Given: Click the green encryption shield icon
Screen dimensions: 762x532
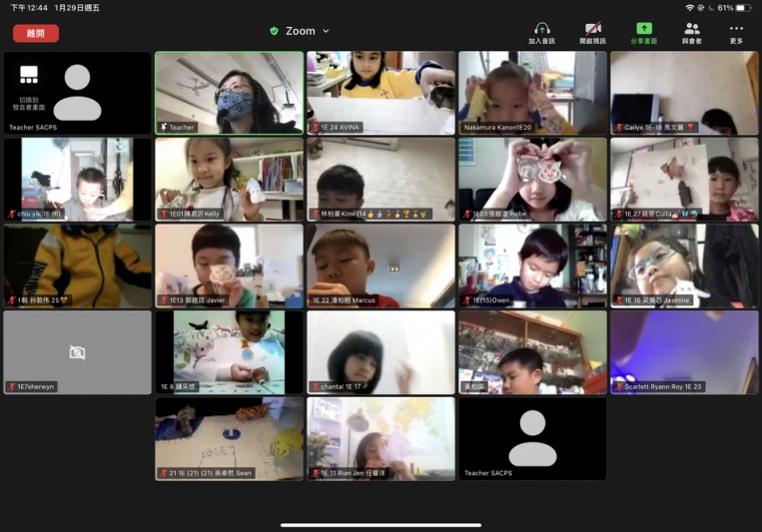Looking at the screenshot, I should tap(274, 31).
